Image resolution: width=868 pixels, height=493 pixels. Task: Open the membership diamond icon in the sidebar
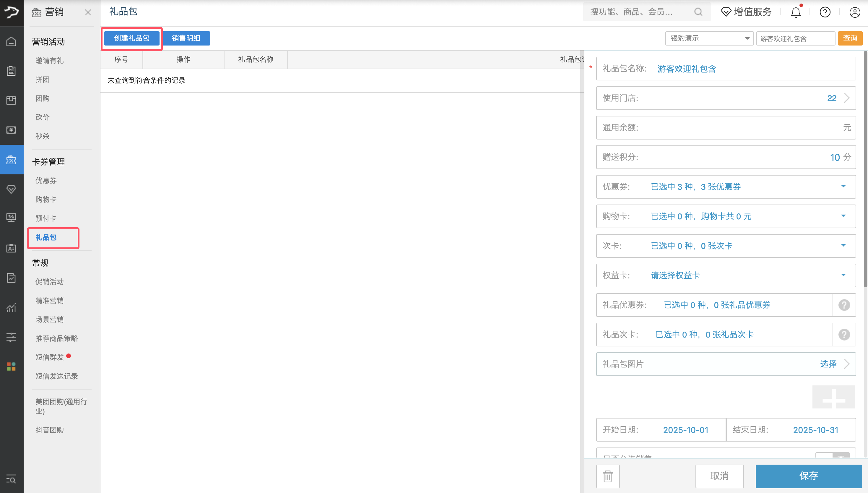tap(11, 189)
